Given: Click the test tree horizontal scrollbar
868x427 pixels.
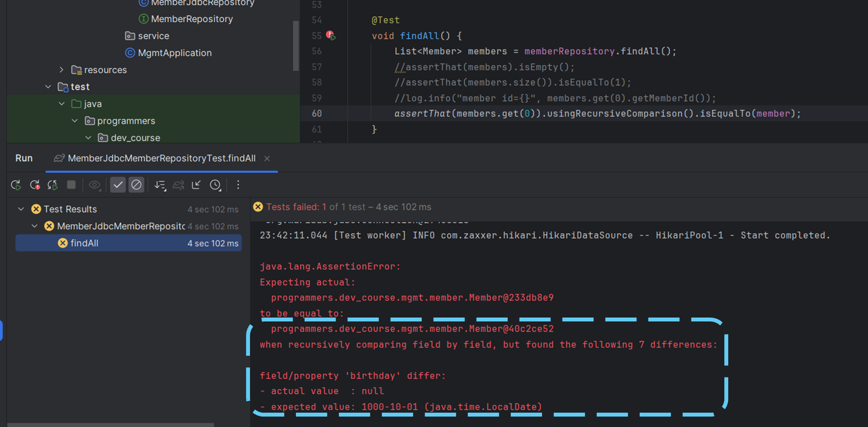Looking at the screenshot, I should 111,424.
